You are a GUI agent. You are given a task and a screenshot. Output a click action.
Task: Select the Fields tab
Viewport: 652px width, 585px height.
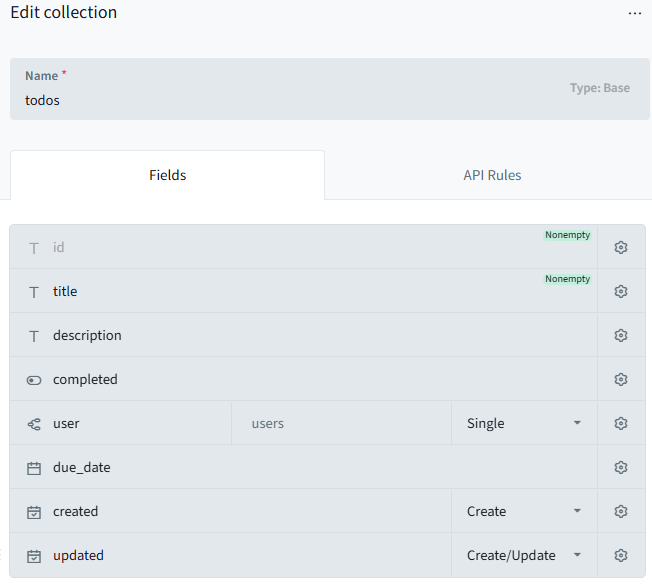pos(167,175)
